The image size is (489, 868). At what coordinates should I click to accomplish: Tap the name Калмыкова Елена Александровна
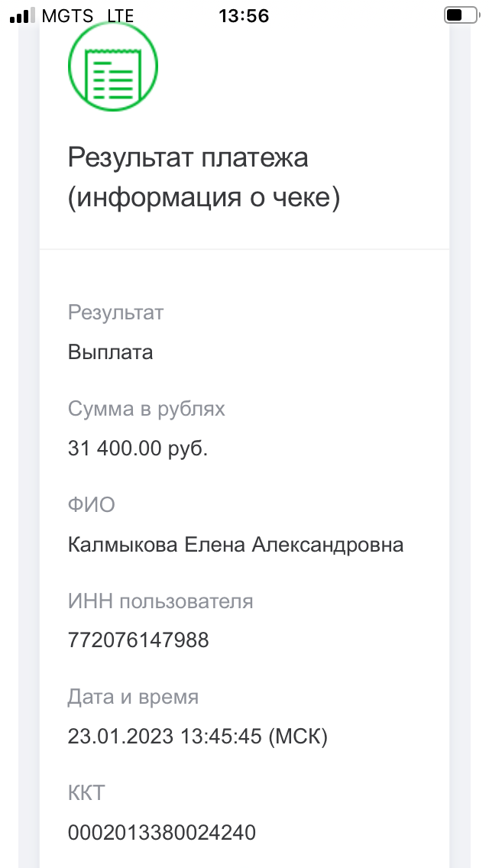click(235, 545)
